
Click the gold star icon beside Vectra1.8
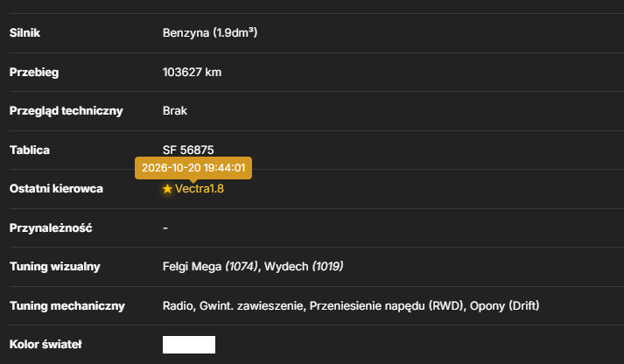click(x=167, y=189)
